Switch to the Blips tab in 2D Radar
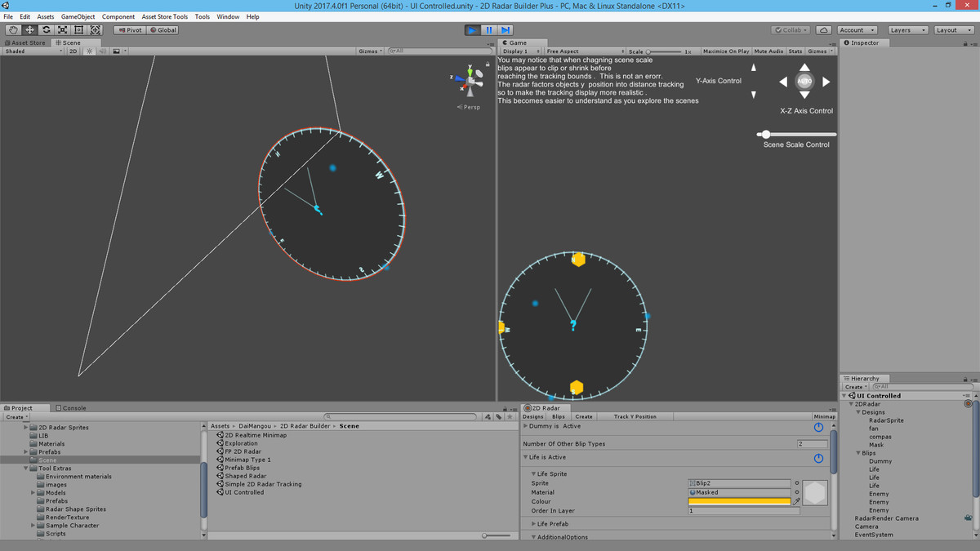Image resolution: width=980 pixels, height=551 pixels. pyautogui.click(x=559, y=416)
